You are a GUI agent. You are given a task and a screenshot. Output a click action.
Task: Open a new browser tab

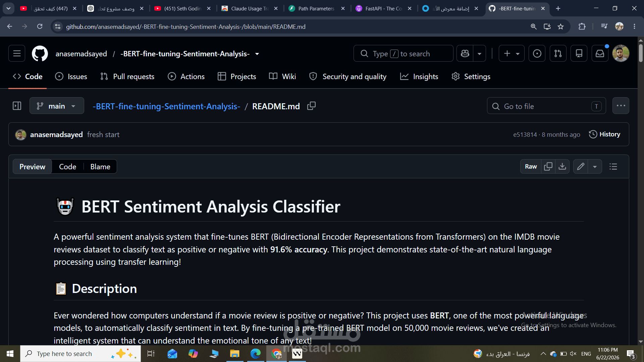[x=558, y=8]
